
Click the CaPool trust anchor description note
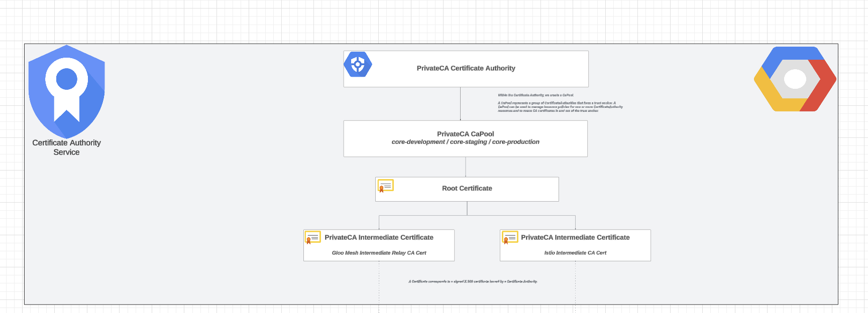560,106
